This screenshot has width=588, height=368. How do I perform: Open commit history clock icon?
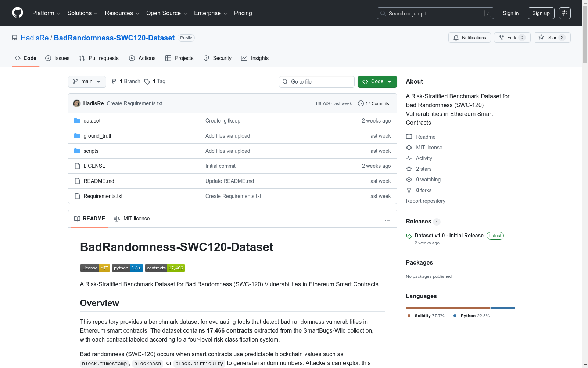pos(361,103)
